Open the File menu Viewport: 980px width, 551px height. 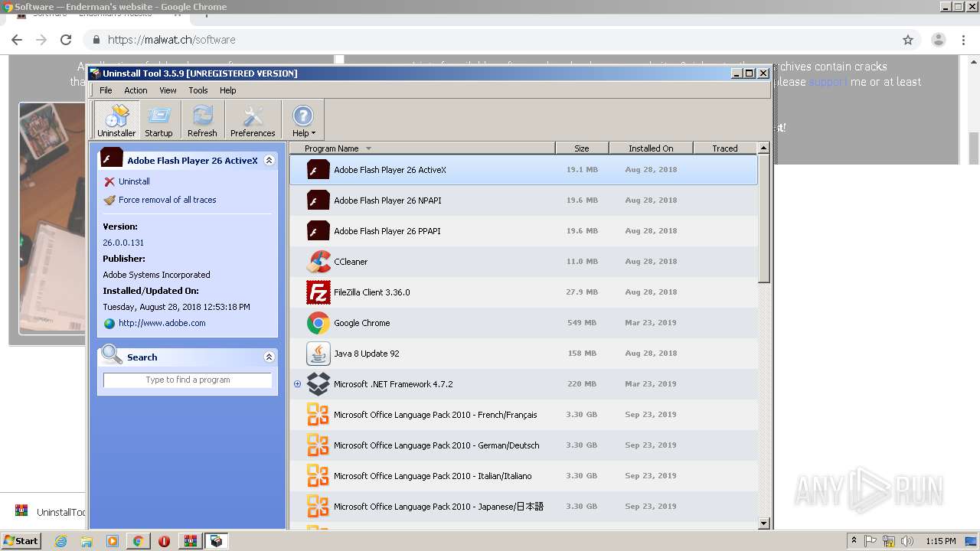106,90
